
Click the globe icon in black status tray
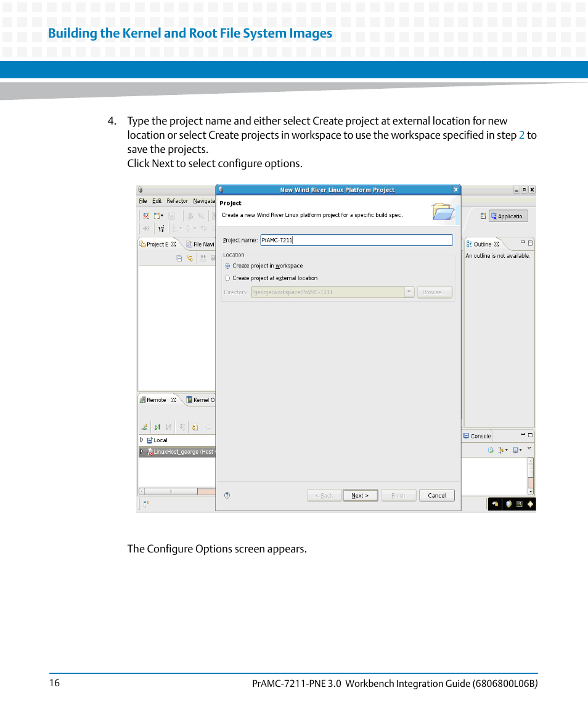coord(508,504)
